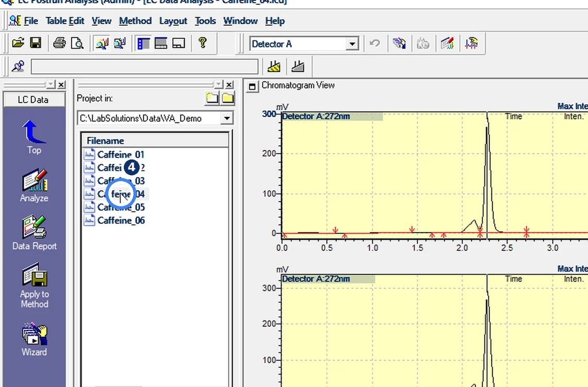Click the grayed Undo arrow icon
Screen dimensions: 588x387
[x=374, y=43]
